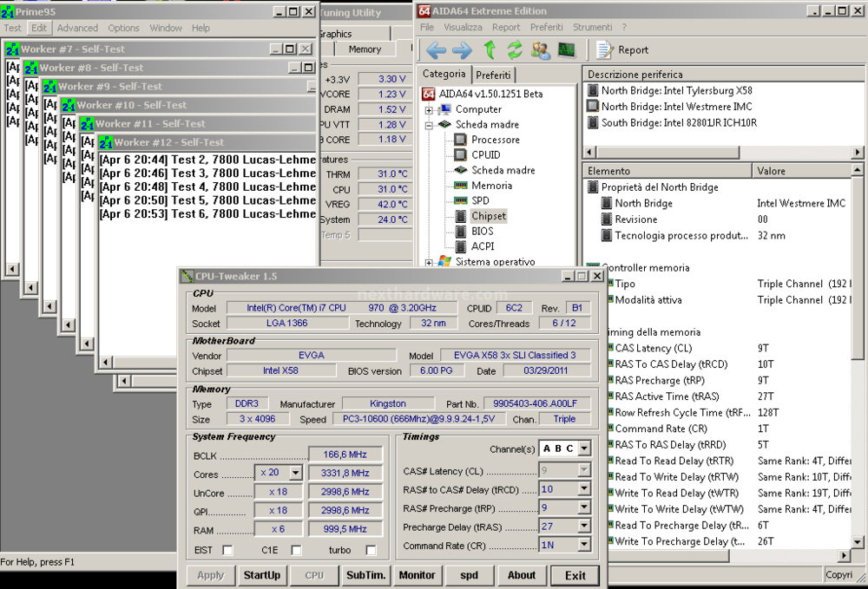Go back with AIDA64 blue left arrow

click(x=437, y=50)
